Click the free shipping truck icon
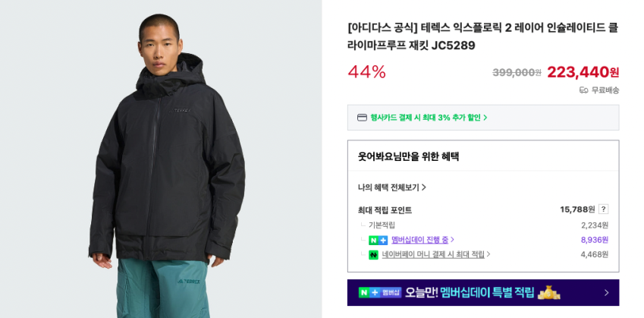The image size is (644, 318). (583, 90)
